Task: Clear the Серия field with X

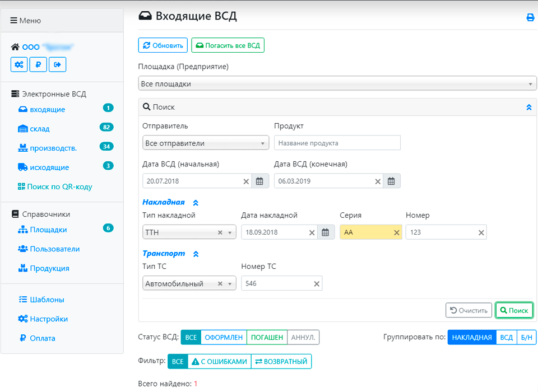Action: [x=397, y=232]
